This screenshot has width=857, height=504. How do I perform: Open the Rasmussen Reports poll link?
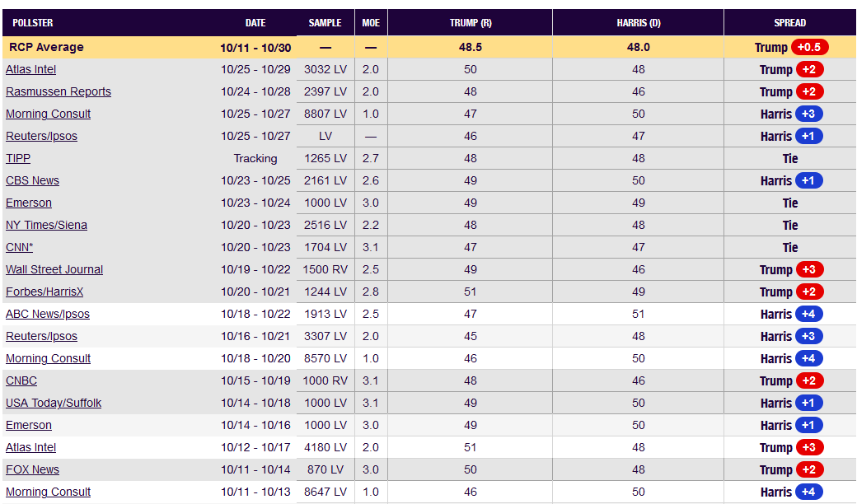pos(58,91)
